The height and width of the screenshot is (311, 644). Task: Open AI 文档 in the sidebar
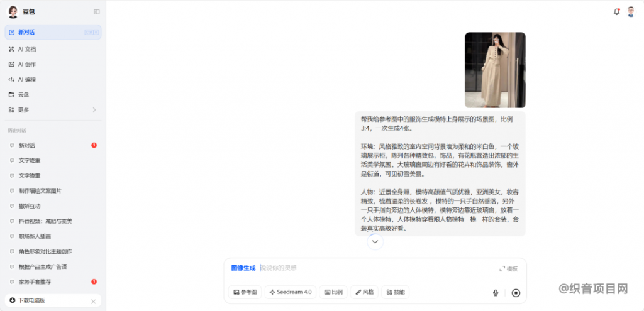click(53, 49)
